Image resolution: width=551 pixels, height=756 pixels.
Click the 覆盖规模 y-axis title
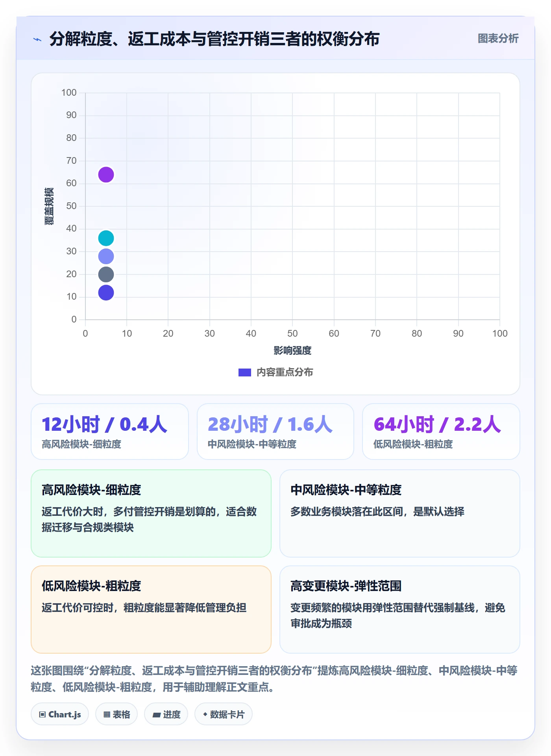(49, 206)
